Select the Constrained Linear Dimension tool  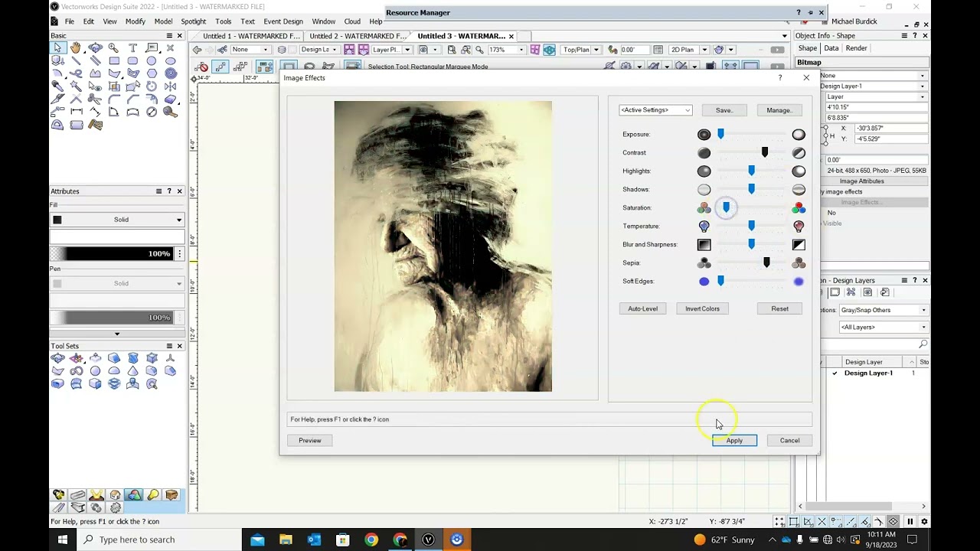tap(77, 112)
